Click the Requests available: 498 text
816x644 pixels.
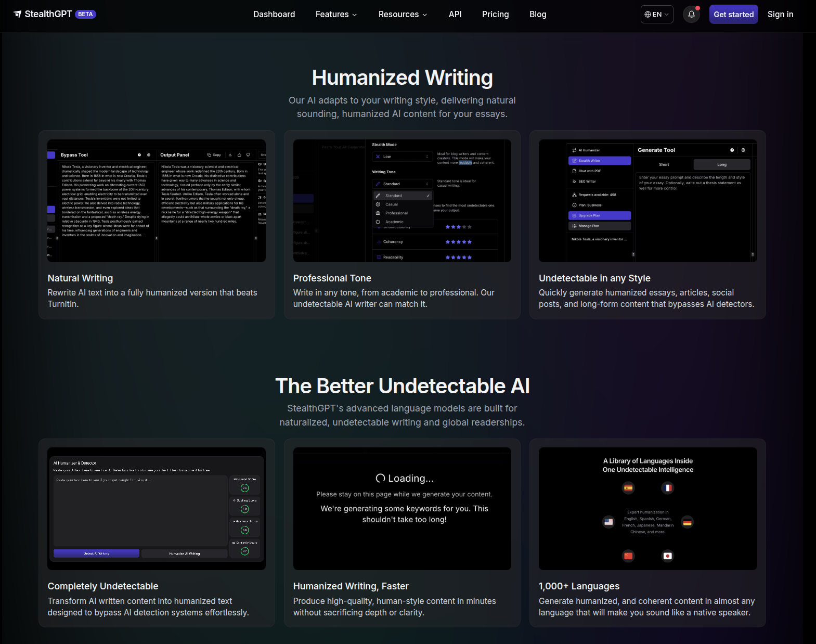[x=597, y=195]
